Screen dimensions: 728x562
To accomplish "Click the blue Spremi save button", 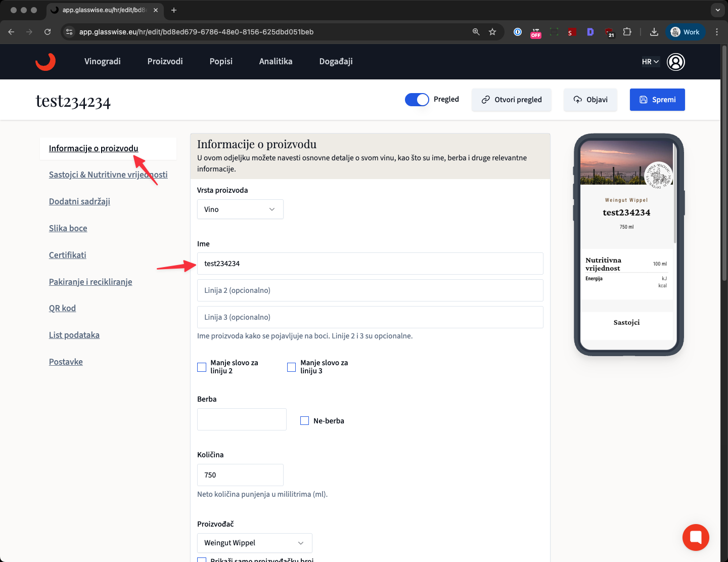I will click(657, 100).
